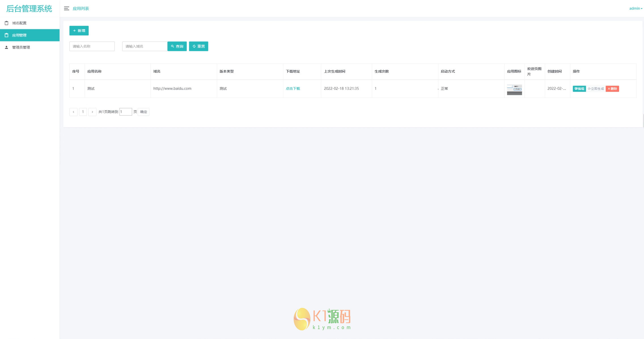Screen dimensions: 644x339
Task: Click the 重置 reset button
Action: pos(198,46)
